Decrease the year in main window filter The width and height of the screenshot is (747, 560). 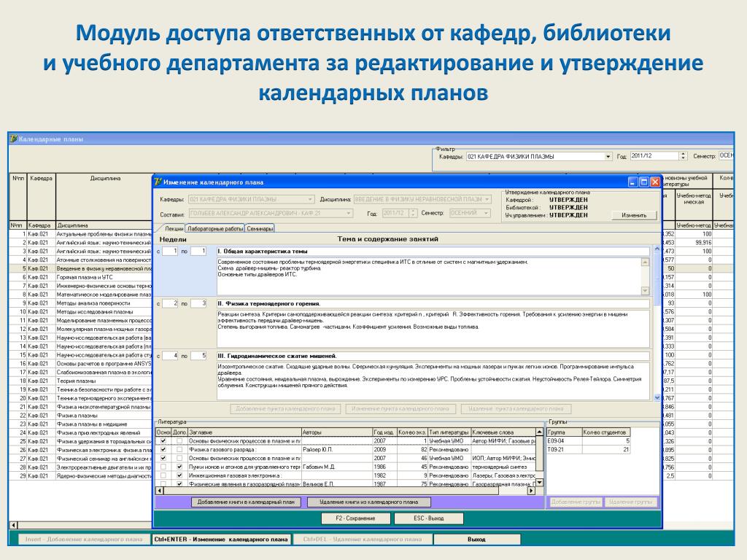(x=683, y=158)
